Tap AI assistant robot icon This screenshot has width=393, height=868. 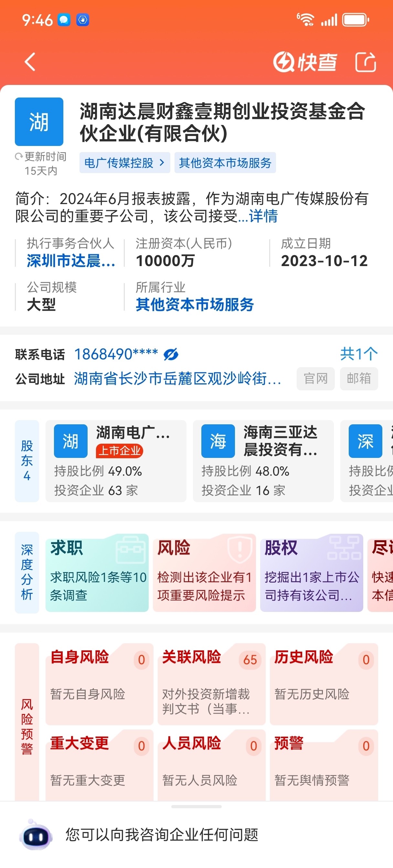point(36,834)
